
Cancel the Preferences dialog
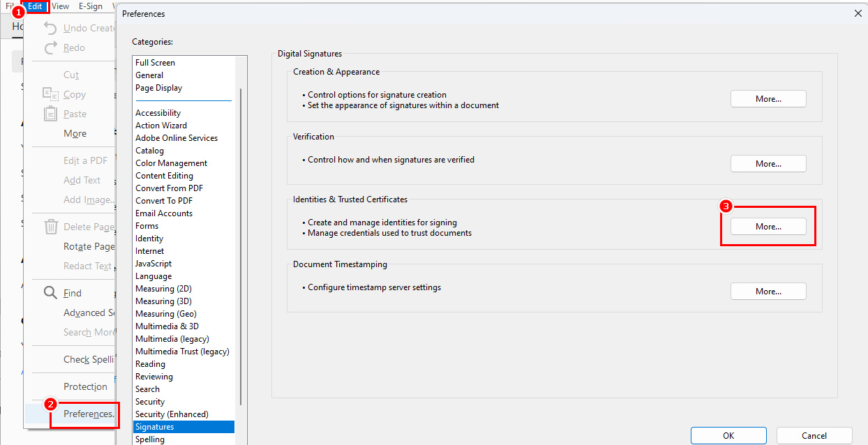click(814, 435)
